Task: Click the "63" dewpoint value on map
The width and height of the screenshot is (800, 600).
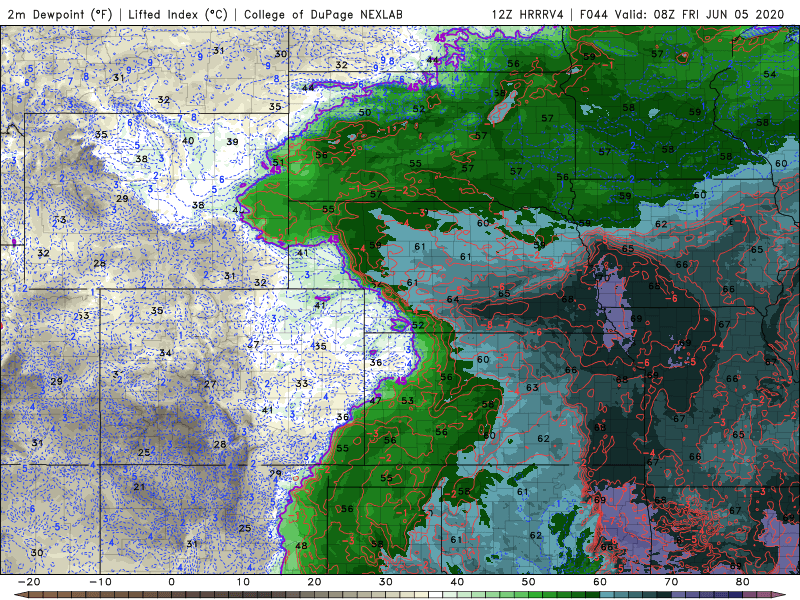Action: 532,387
